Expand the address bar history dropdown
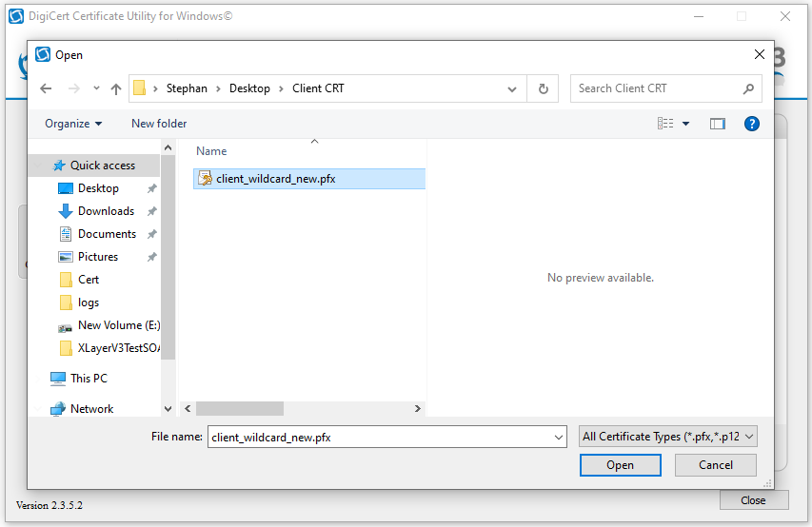The height and width of the screenshot is (527, 812). coord(512,89)
